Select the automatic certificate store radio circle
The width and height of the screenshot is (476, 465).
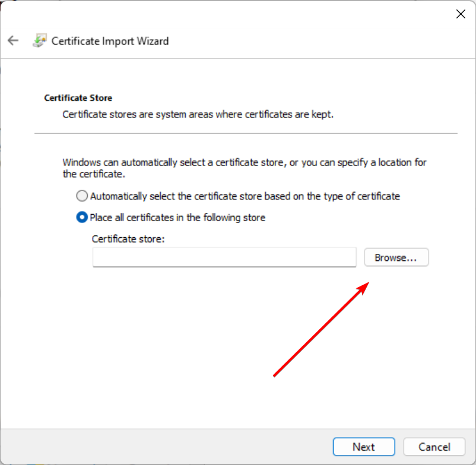(82, 196)
